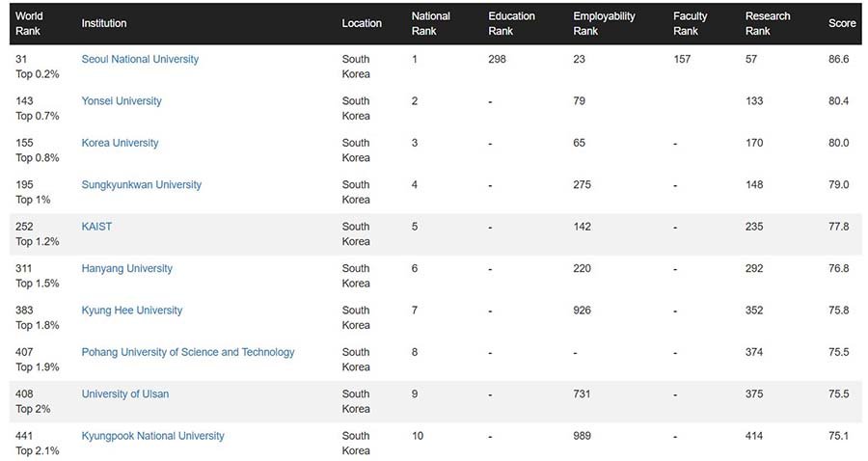
Task: Open Pohang University of Science and Technology link
Action: [188, 352]
